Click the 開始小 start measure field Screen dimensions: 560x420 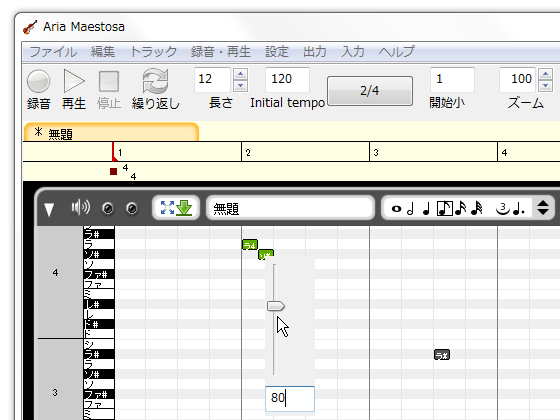click(x=452, y=79)
